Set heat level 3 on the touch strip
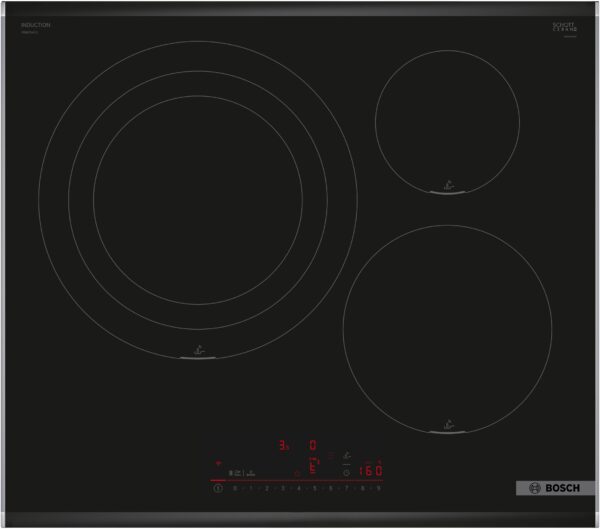600x529 pixels. coord(283,488)
